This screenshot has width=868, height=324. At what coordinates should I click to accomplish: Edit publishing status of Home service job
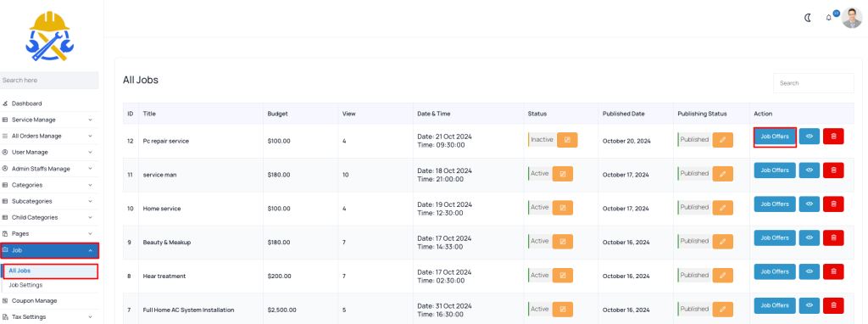722,208
